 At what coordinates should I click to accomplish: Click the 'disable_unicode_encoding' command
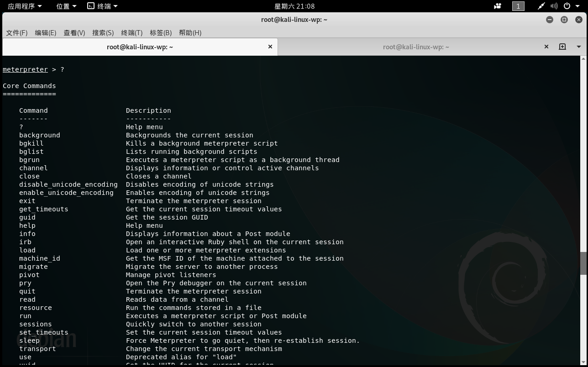(68, 184)
